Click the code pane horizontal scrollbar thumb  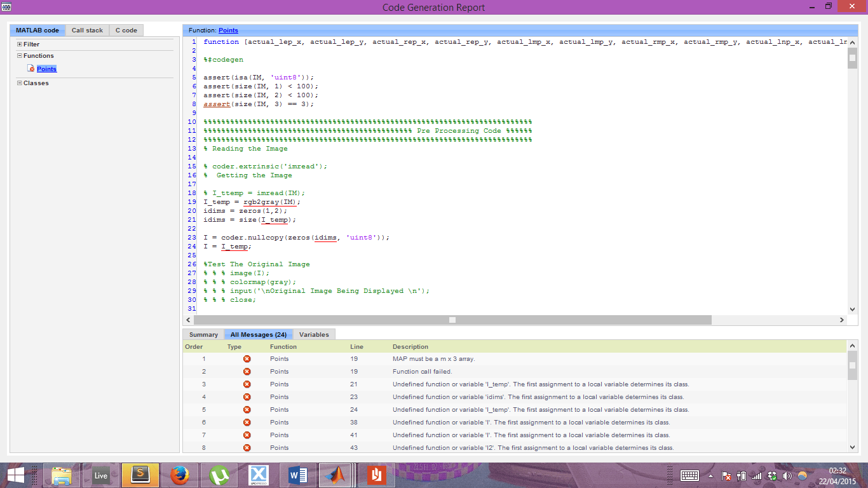click(x=452, y=320)
